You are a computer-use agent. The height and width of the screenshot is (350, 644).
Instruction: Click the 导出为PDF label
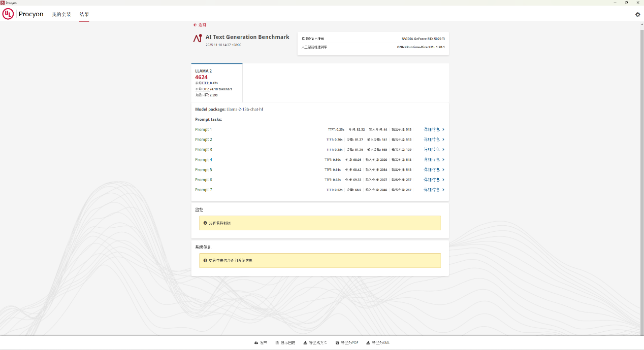point(350,343)
